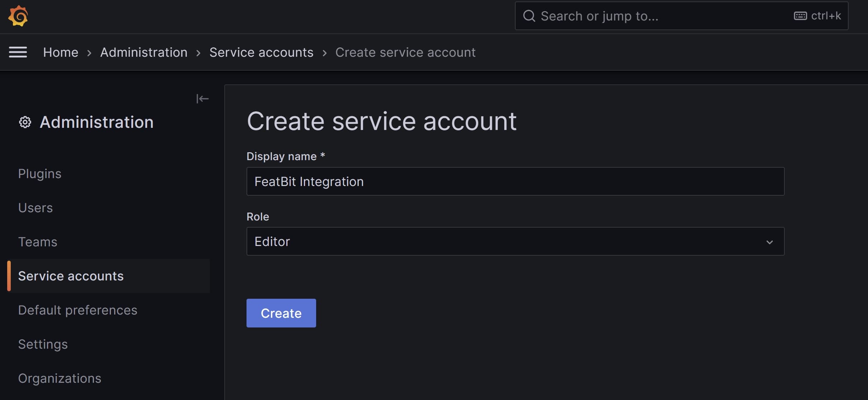This screenshot has height=400, width=868.
Task: Expand the Role dropdown chevron
Action: coord(769,242)
